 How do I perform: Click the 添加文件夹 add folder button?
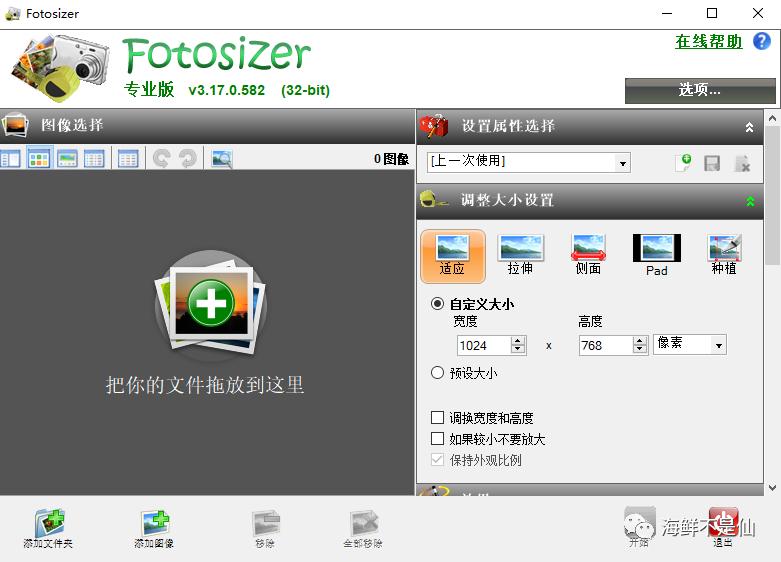(x=48, y=529)
